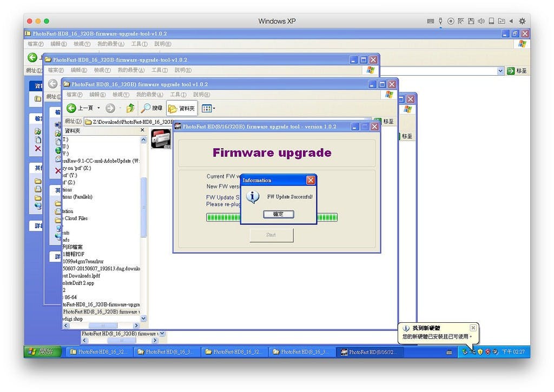The height and width of the screenshot is (392, 554).
Task: Click 移至 button right of front address bar
Action: tap(385, 122)
